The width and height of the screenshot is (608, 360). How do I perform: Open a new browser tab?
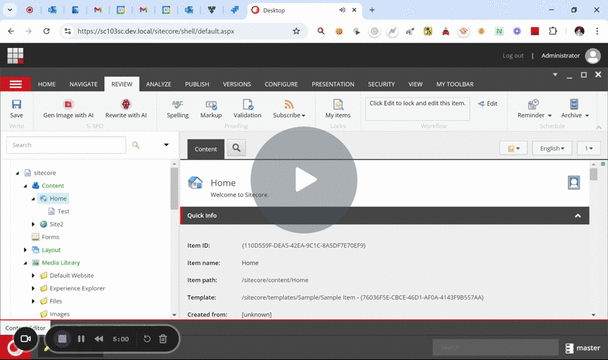coord(372,10)
